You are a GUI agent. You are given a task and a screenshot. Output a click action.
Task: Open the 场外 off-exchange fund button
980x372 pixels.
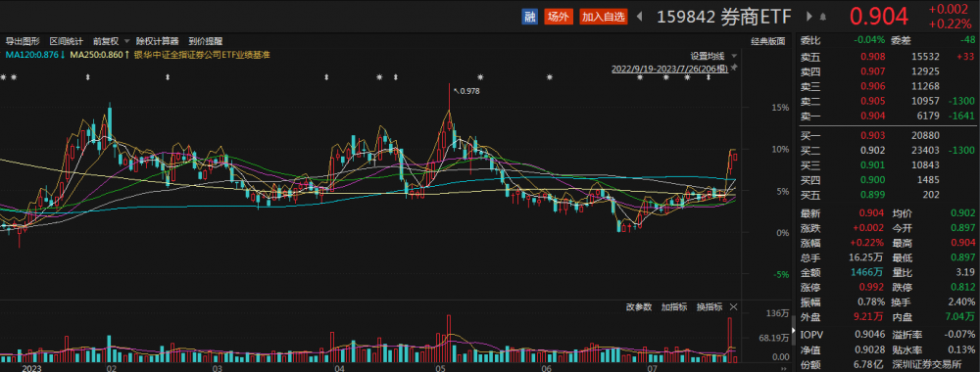(558, 17)
